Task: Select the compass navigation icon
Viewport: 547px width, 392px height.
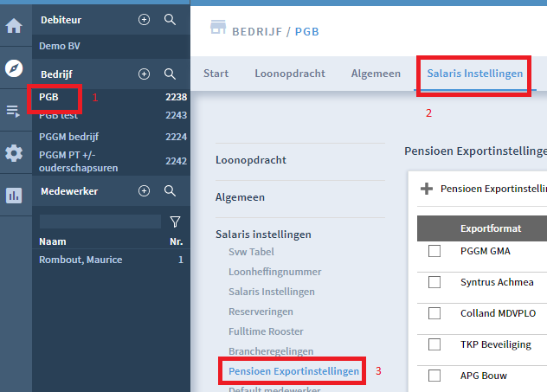Action: pyautogui.click(x=14, y=68)
